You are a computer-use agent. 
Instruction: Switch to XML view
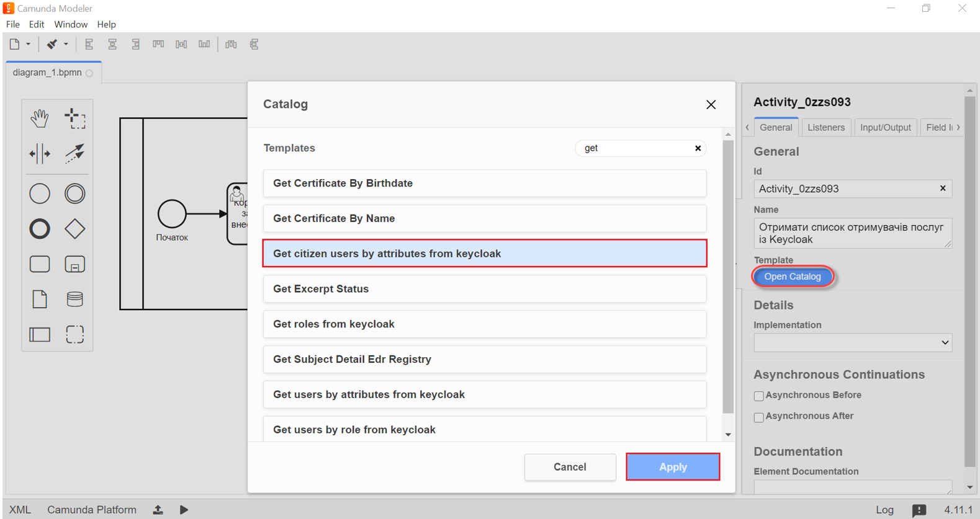pyautogui.click(x=20, y=510)
